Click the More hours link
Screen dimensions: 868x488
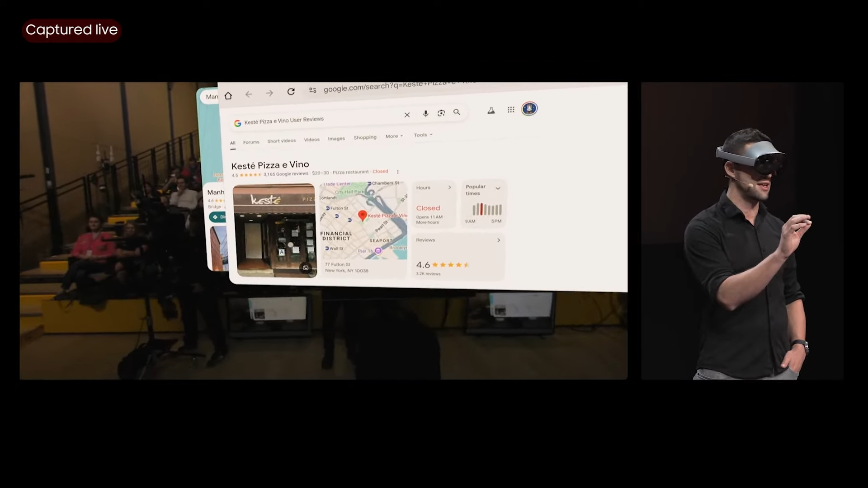pos(427,222)
